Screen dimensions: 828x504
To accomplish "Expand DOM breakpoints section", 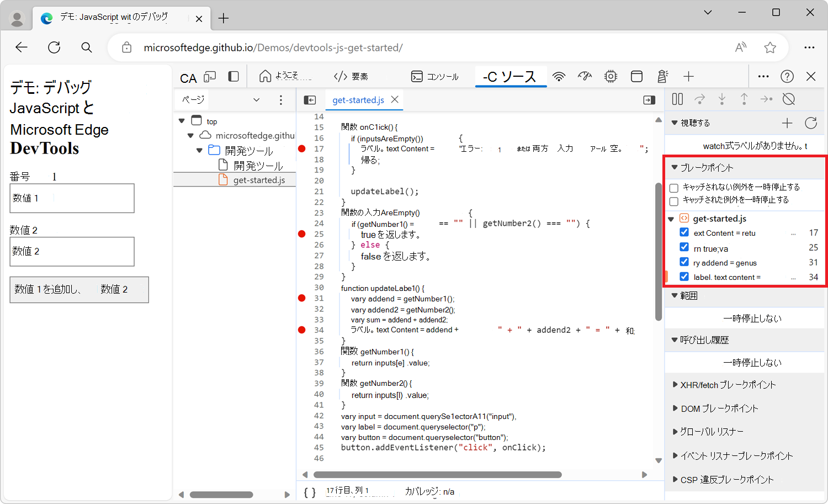I will (x=719, y=408).
